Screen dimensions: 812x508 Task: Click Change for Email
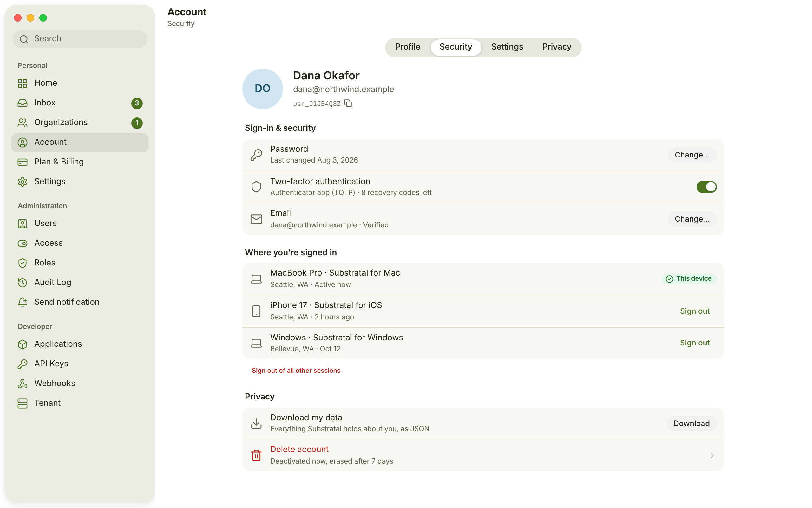coord(692,219)
